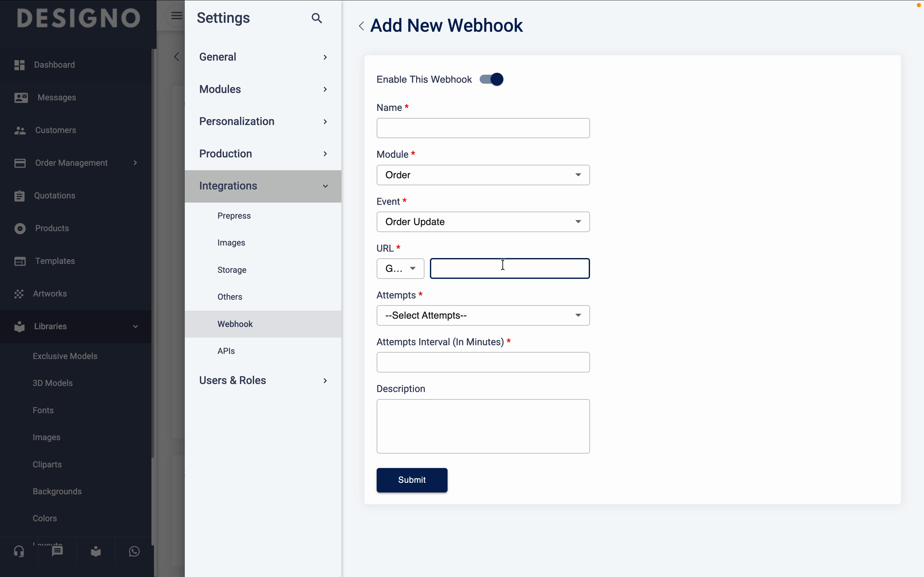Click the Dashboard grid icon
The image size is (924, 577).
(x=20, y=65)
